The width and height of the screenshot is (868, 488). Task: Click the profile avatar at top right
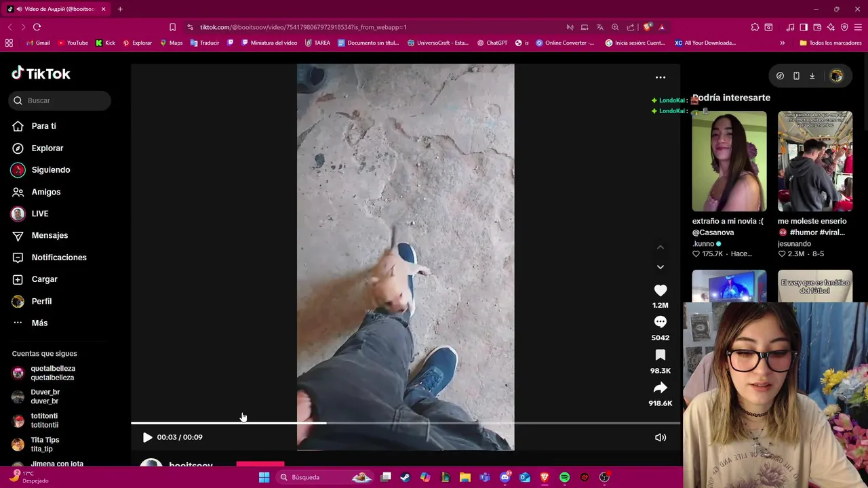point(836,76)
